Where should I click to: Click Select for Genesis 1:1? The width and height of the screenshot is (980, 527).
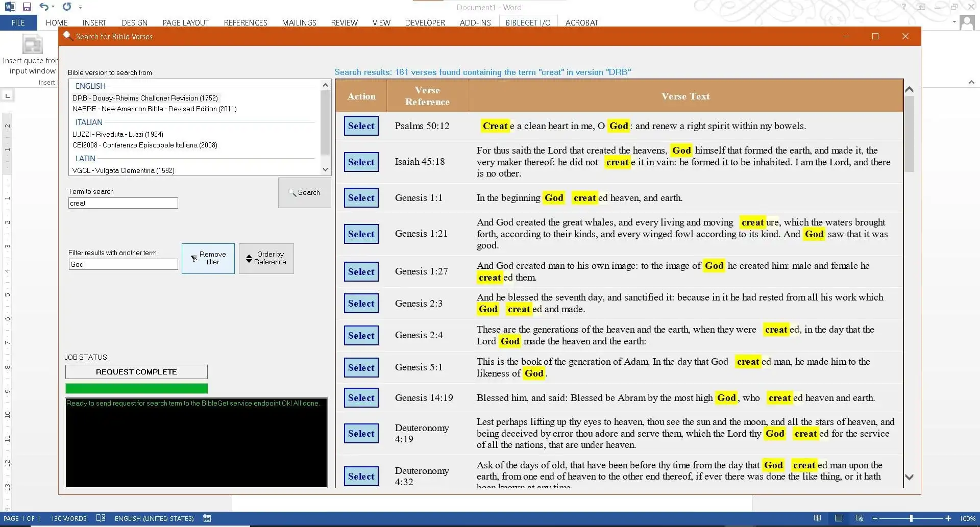tap(361, 198)
